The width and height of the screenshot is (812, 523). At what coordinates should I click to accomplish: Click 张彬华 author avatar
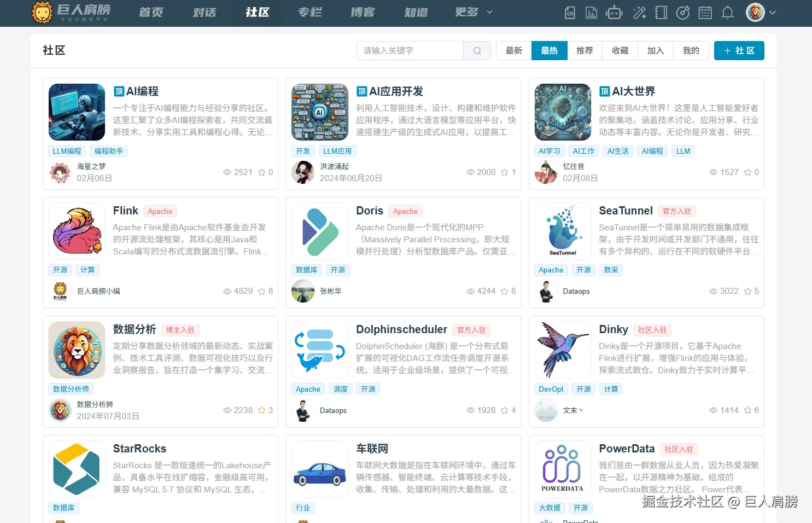(303, 291)
